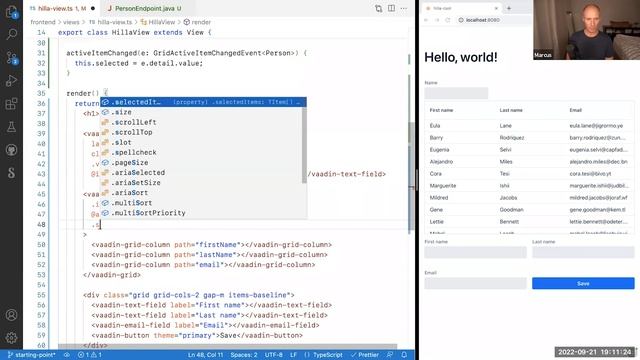Select the Eula Lane grid row

pos(529,126)
